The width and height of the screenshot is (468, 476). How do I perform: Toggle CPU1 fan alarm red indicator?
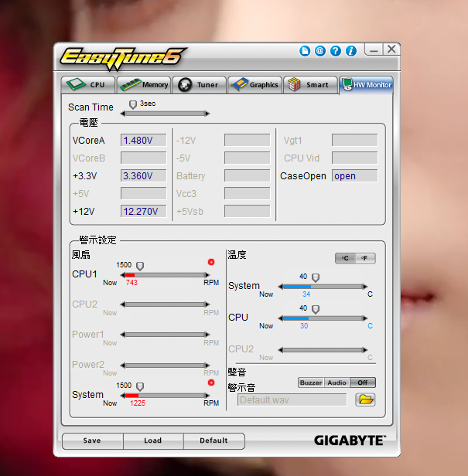[x=211, y=262]
